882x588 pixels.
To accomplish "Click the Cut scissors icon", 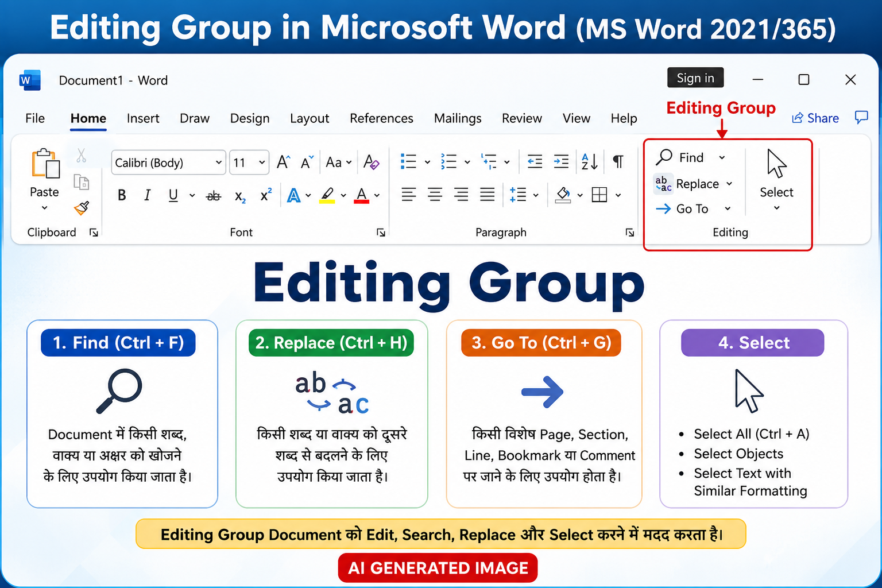I will 81,155.
